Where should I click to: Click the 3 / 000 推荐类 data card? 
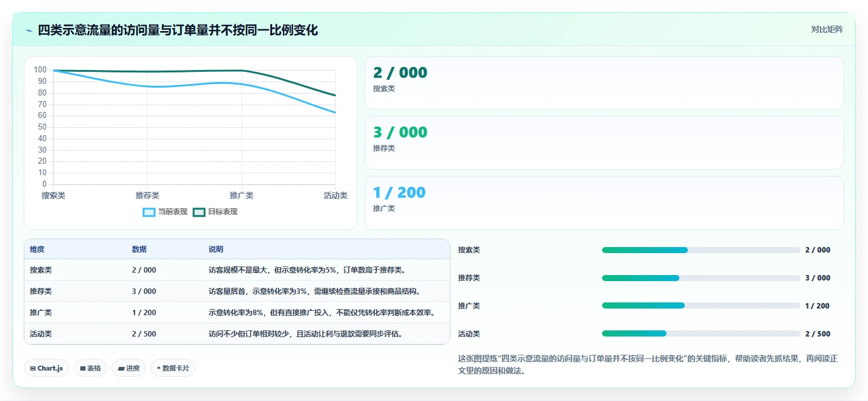pos(604,142)
